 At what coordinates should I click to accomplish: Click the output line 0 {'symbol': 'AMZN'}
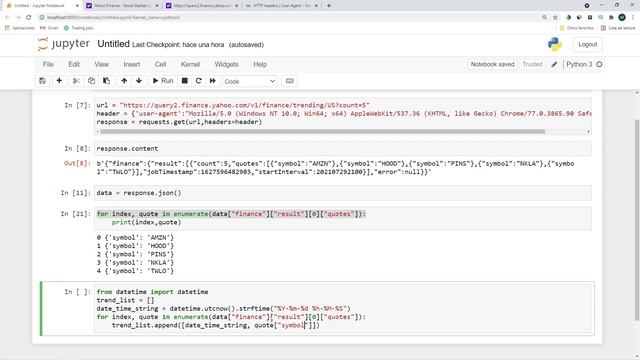tap(135, 238)
